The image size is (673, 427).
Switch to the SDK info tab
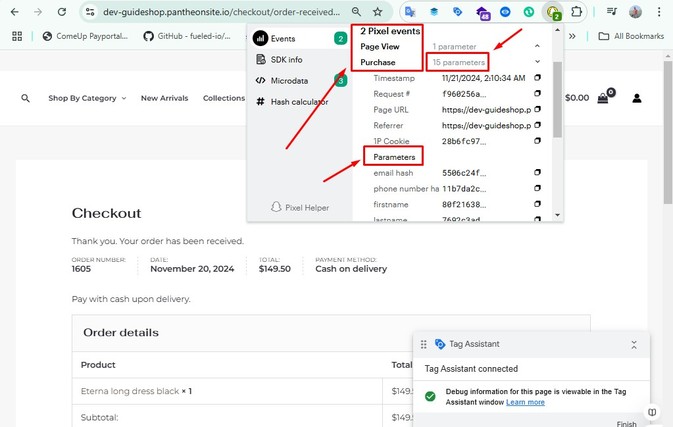(x=286, y=60)
